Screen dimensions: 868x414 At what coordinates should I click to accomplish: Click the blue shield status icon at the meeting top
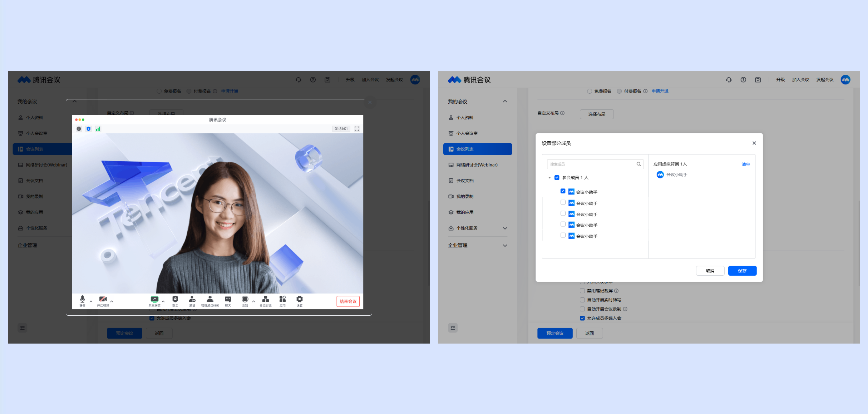(89, 129)
